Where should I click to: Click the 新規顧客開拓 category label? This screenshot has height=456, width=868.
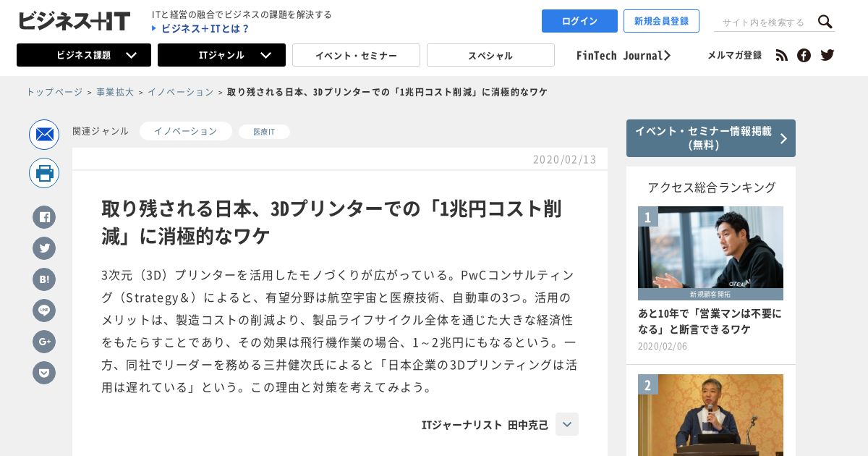pos(710,295)
